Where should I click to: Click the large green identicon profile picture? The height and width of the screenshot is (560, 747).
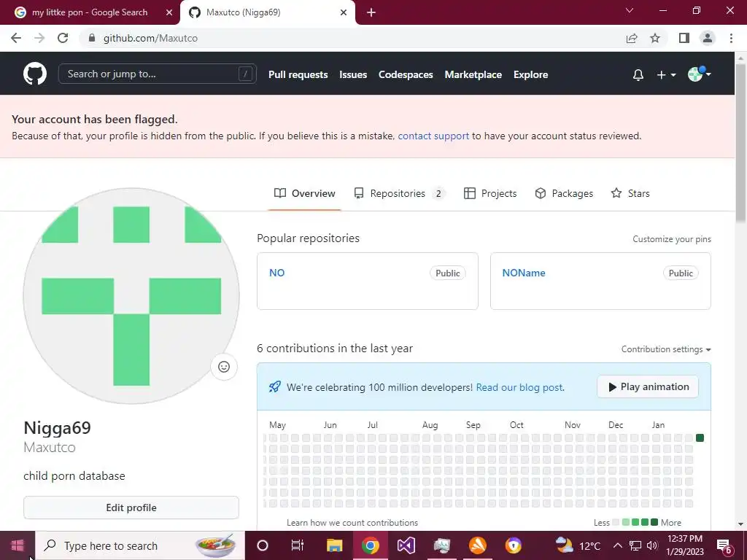(131, 296)
